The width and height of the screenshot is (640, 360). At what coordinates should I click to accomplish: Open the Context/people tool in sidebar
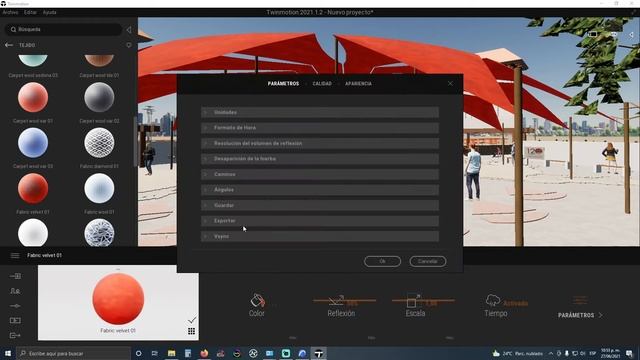[15, 291]
